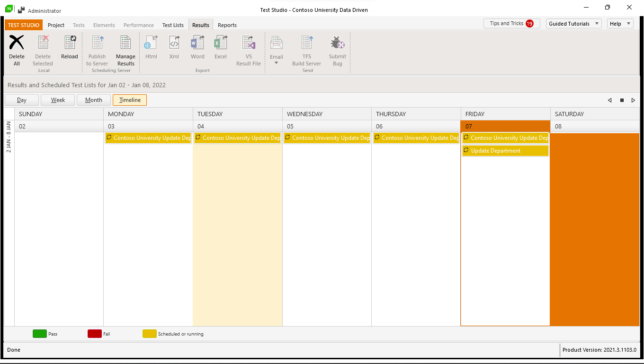The image size is (644, 364).
Task: Click the Test Studio logo icon
Action: 9,9
